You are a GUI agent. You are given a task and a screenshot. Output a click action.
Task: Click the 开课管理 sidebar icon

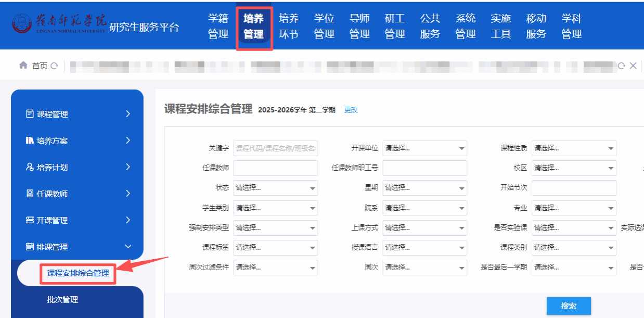30,220
